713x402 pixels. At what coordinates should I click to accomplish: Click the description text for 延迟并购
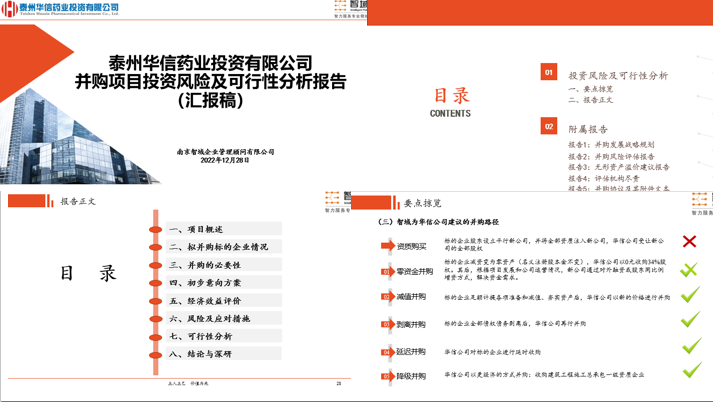tap(492, 352)
